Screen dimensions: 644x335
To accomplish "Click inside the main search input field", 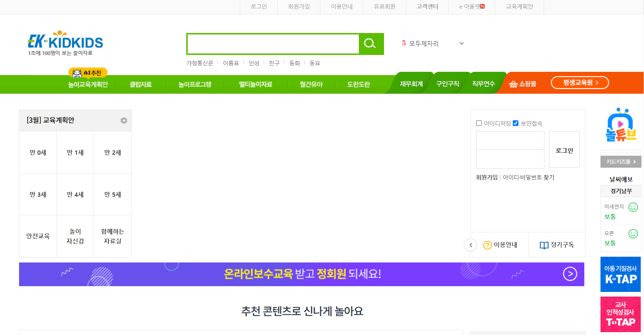I will point(272,43).
